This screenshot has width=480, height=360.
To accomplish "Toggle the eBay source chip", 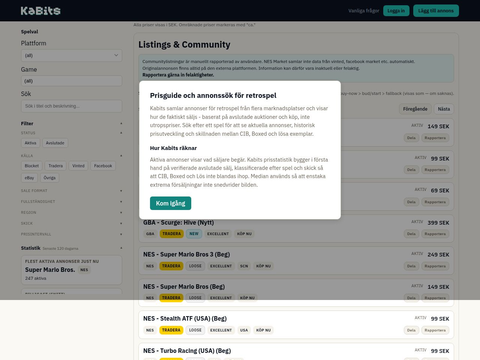I will click(x=29, y=178).
